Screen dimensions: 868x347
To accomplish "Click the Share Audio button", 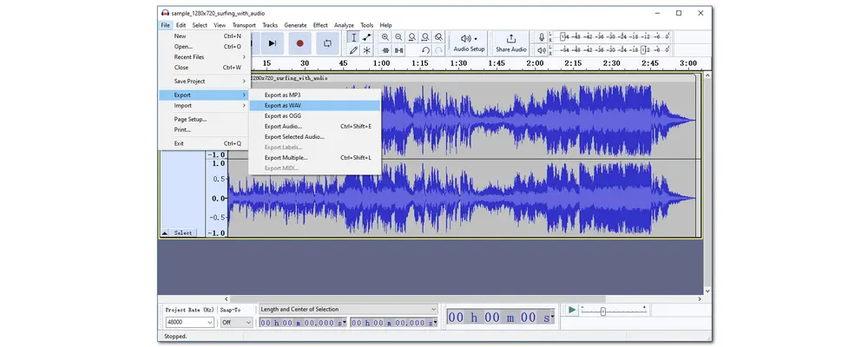I will [x=510, y=43].
